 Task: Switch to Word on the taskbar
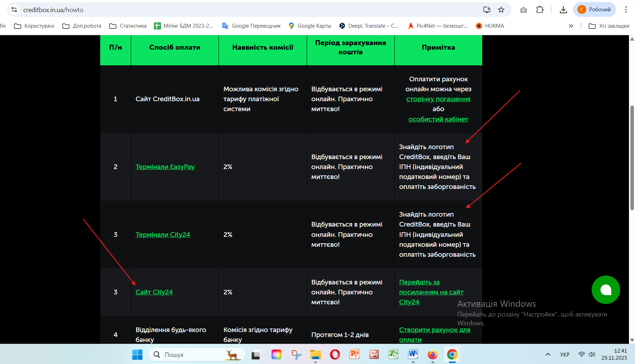tap(413, 354)
